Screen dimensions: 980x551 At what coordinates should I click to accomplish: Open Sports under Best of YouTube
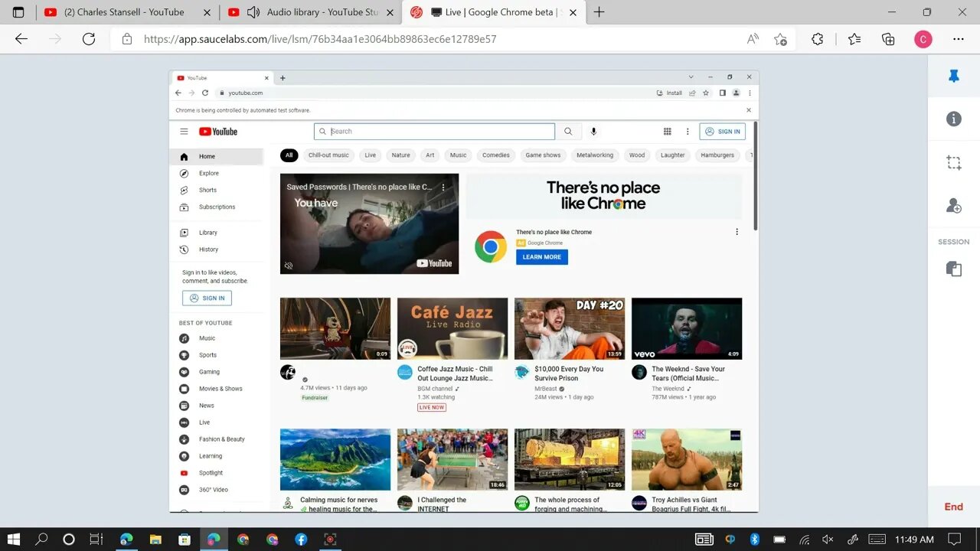(217, 355)
